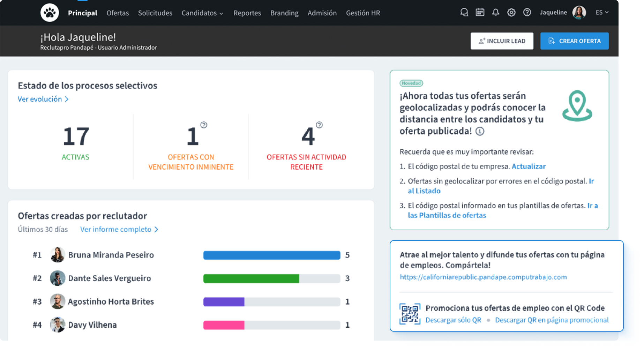Image resolution: width=644 pixels, height=350 pixels.
Task: Click the Pandapé paw logo
Action: click(x=50, y=13)
